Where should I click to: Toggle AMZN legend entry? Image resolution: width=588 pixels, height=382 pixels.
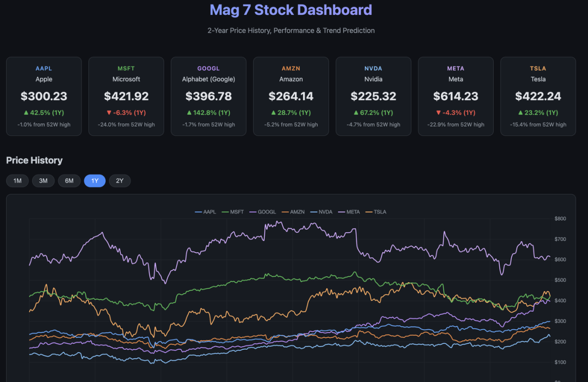point(293,212)
